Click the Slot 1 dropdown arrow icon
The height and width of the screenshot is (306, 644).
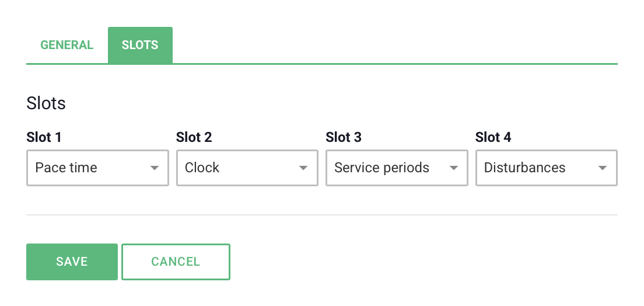point(155,168)
